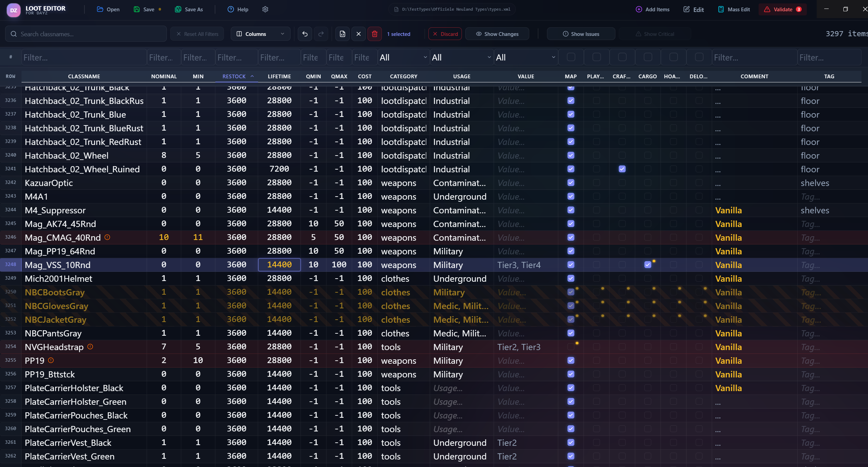Expand the Usage filter All dropdown
The width and height of the screenshot is (868, 467).
[461, 57]
